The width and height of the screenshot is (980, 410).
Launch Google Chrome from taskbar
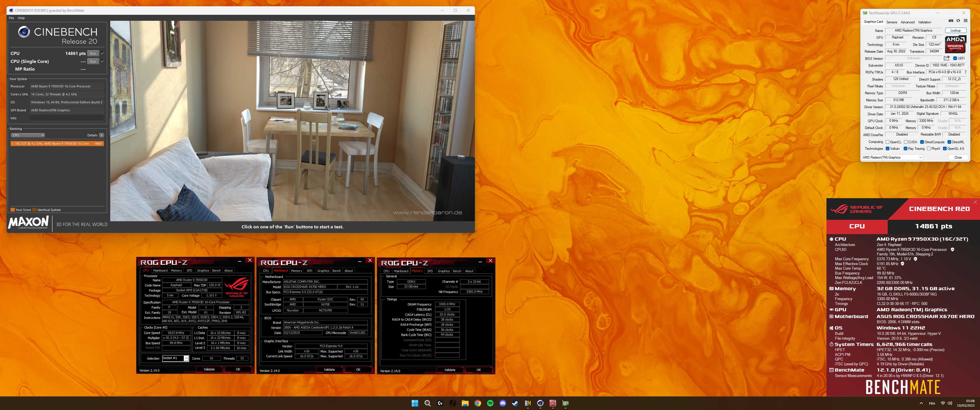point(477,403)
